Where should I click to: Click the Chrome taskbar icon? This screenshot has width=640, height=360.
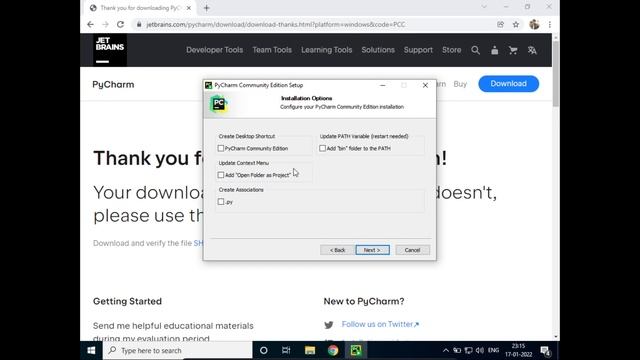pos(333,350)
